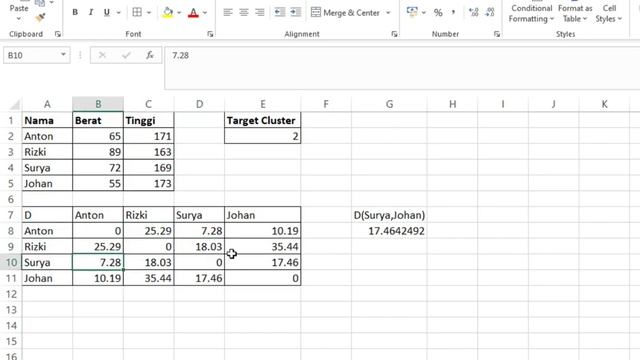Viewport: 640px width, 360px height.
Task: Click cell with Tinggi value 171
Action: [149, 136]
